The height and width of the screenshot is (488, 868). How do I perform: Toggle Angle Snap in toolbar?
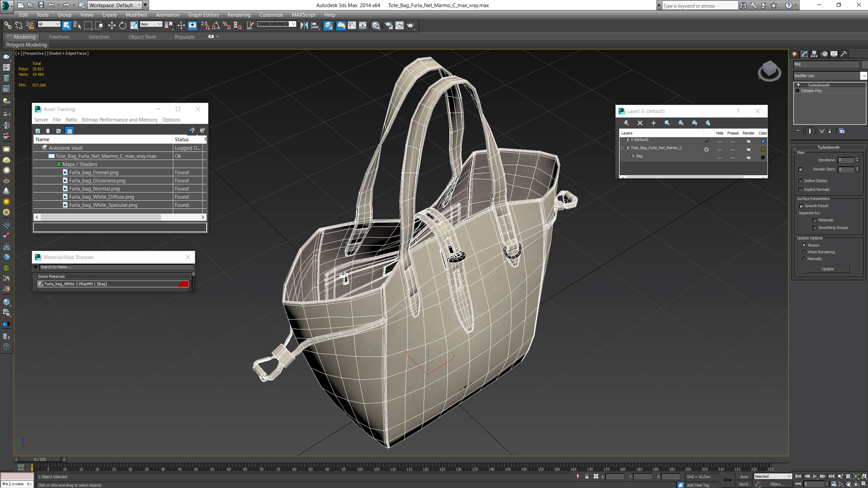point(216,26)
